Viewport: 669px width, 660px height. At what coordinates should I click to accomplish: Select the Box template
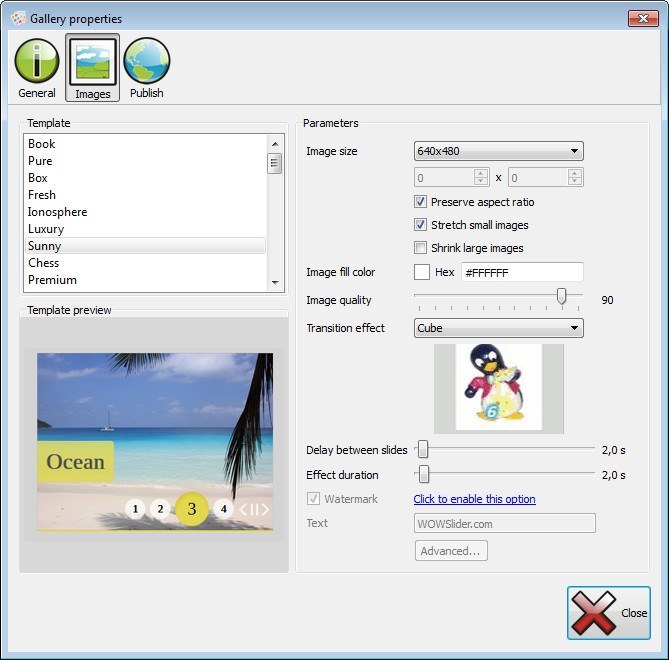[145, 178]
